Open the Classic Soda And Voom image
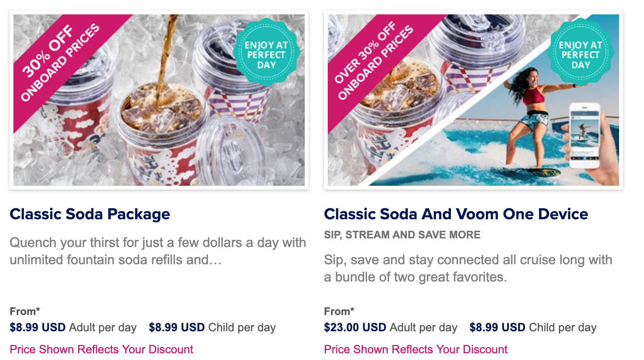Screen dimensions: 644x360 (x=473, y=100)
